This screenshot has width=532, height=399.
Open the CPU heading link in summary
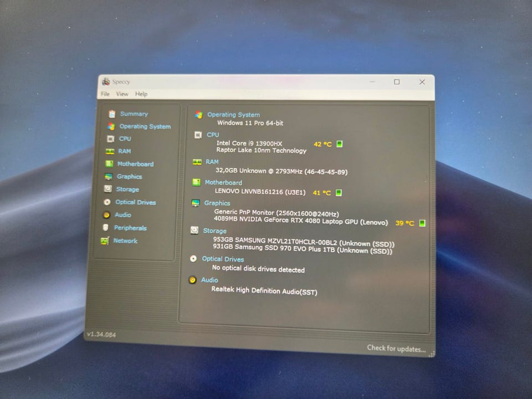coord(213,135)
